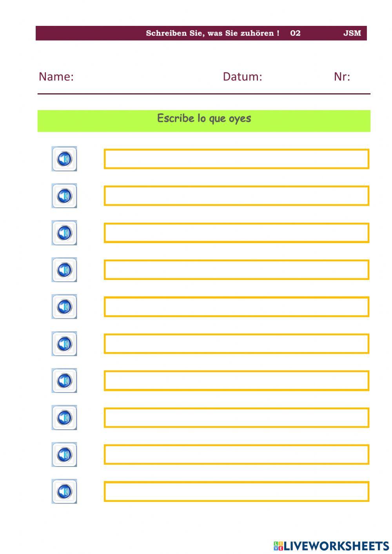This screenshot has width=392, height=554.
Task: Click the seventh yellow answer box
Action: 236,380
